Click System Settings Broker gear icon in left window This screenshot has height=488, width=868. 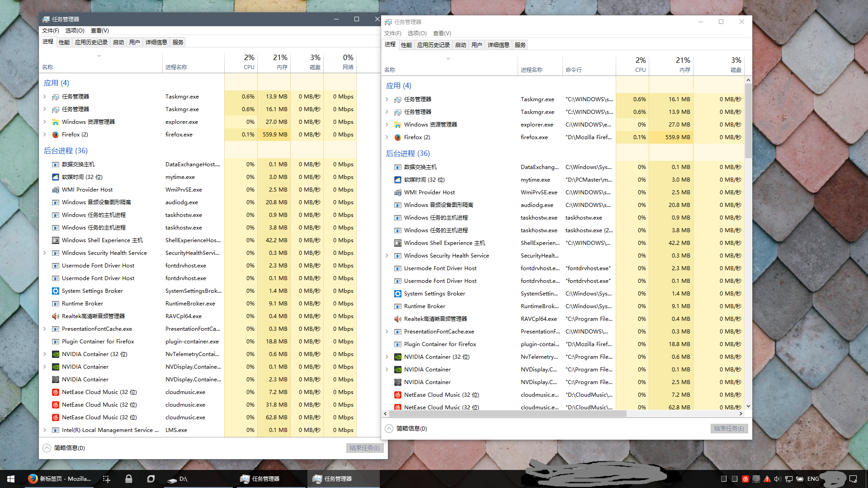pos(56,291)
